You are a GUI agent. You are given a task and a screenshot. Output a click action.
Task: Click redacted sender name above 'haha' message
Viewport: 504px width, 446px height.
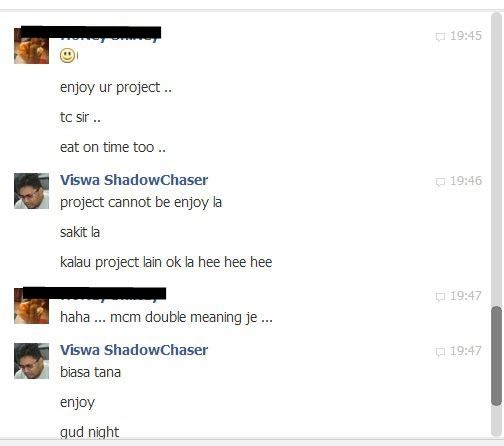point(94,294)
